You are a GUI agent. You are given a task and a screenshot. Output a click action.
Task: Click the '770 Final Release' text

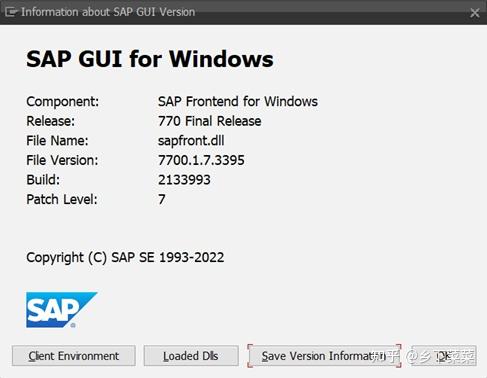[210, 121]
